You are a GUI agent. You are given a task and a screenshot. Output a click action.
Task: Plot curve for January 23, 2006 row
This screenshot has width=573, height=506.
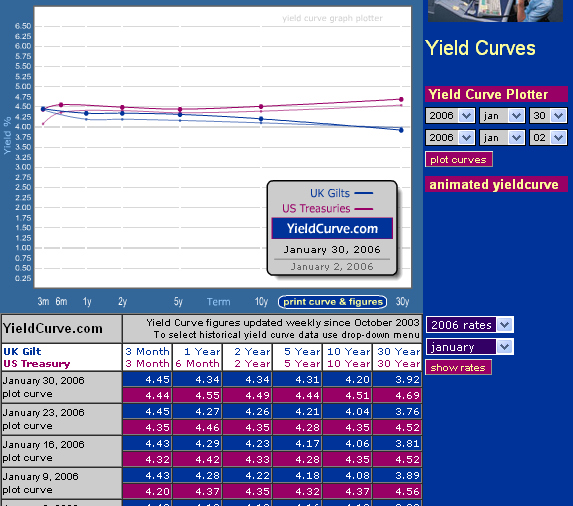(x=27, y=426)
